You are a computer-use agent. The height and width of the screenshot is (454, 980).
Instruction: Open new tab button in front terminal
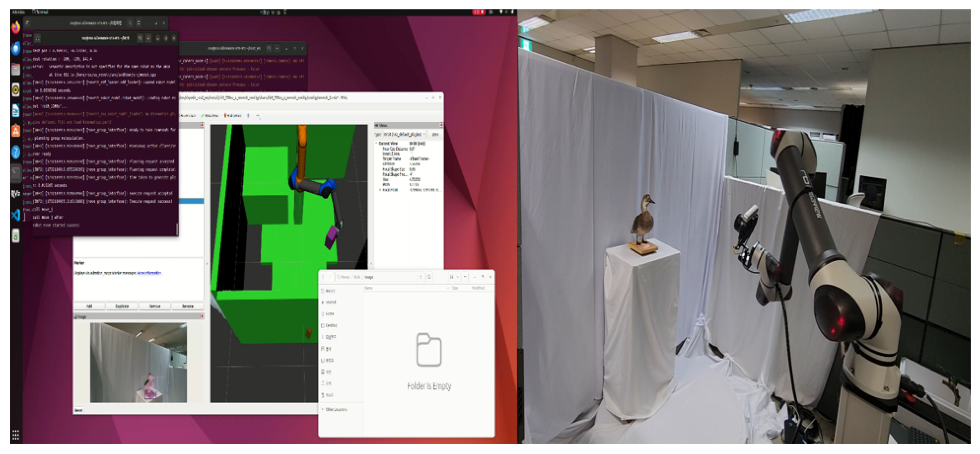(37, 38)
